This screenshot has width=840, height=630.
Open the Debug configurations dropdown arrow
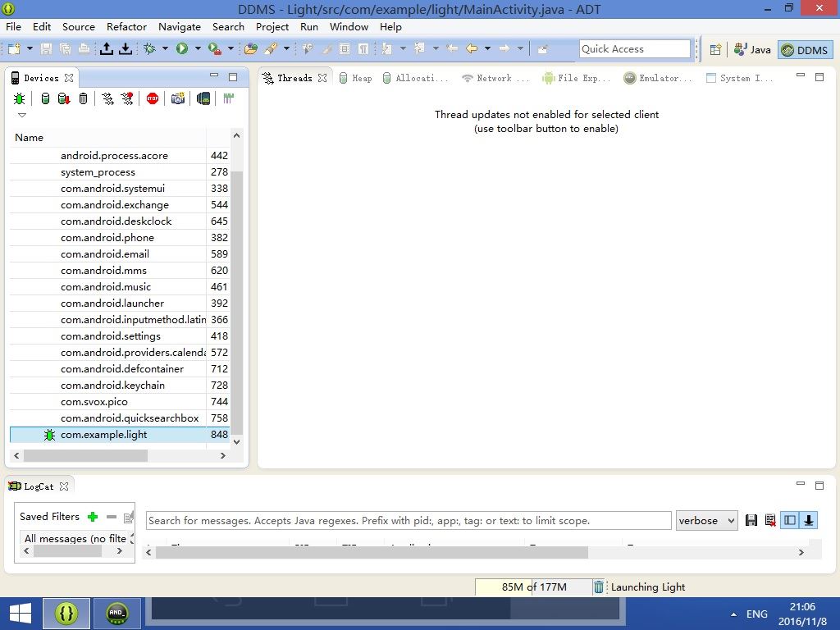165,48
